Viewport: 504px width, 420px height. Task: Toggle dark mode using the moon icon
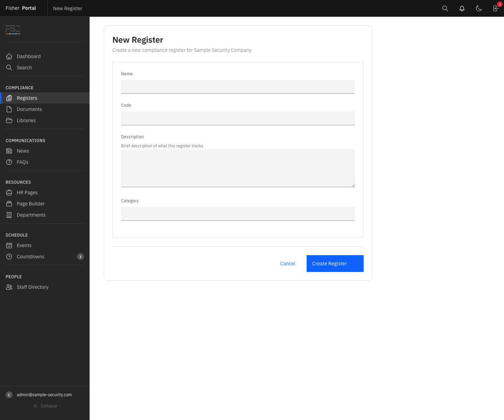click(x=479, y=8)
